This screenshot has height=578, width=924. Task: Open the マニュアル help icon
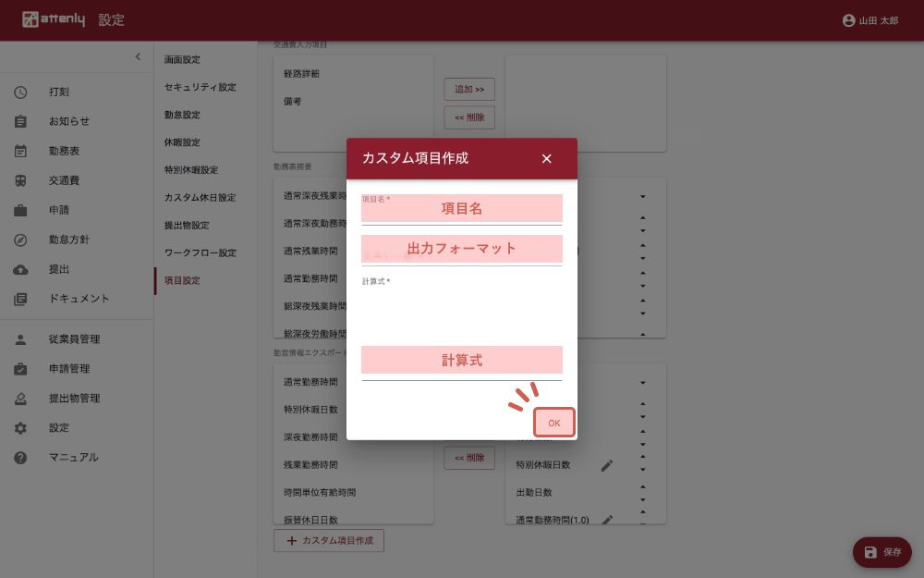coord(20,458)
